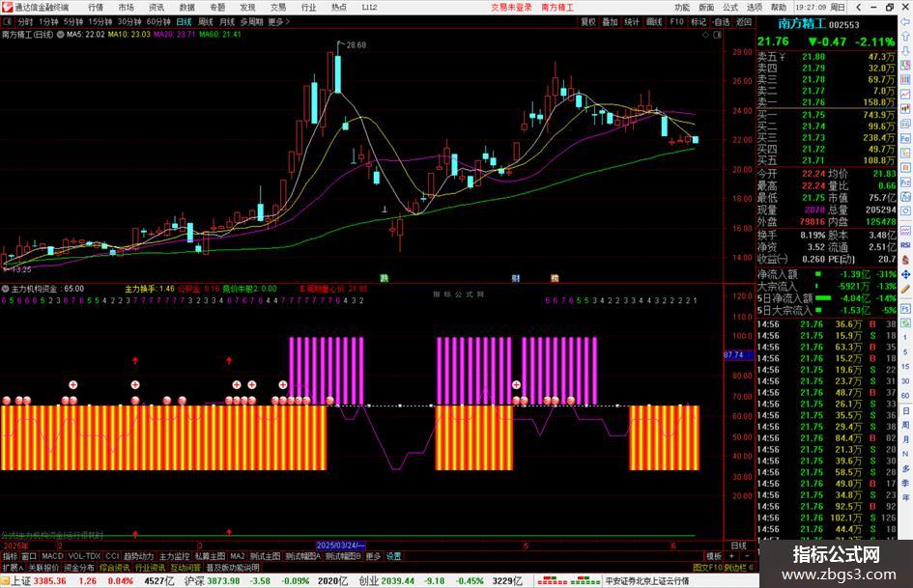913x588 pixels.
Task: Open the 行情 menu
Action: coord(96,8)
